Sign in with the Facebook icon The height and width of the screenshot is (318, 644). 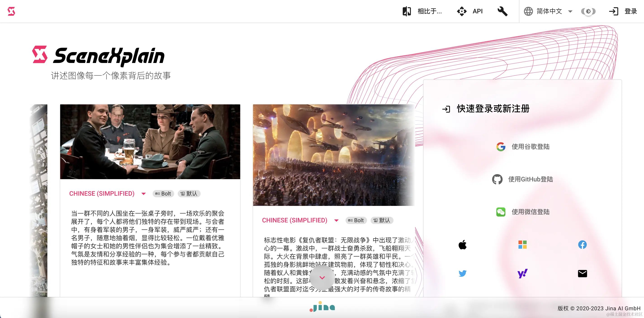(x=582, y=245)
